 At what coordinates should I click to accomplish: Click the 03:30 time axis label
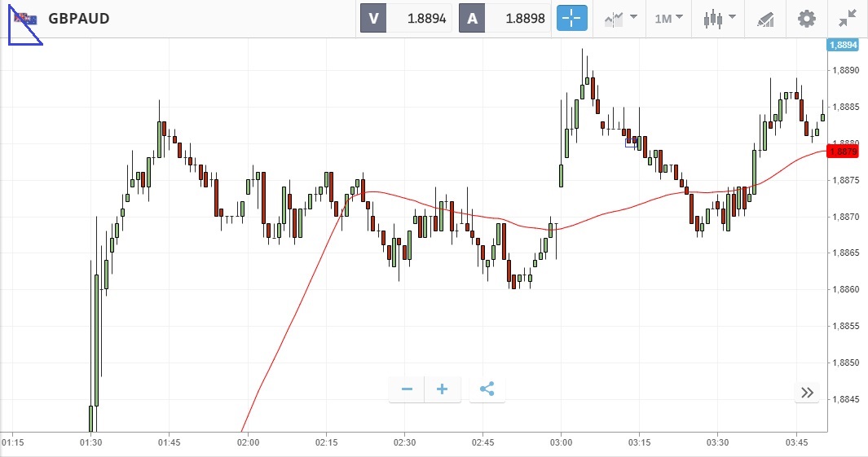click(717, 442)
